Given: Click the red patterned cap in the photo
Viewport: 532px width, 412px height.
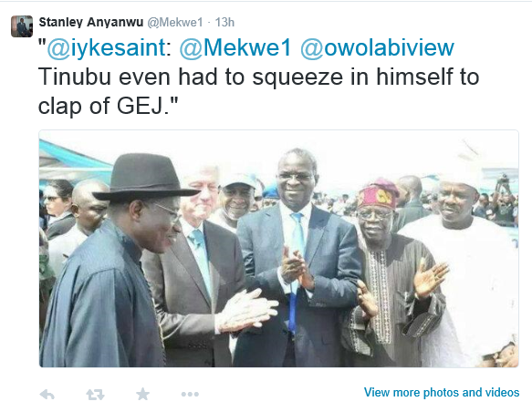Looking at the screenshot, I should 379,193.
